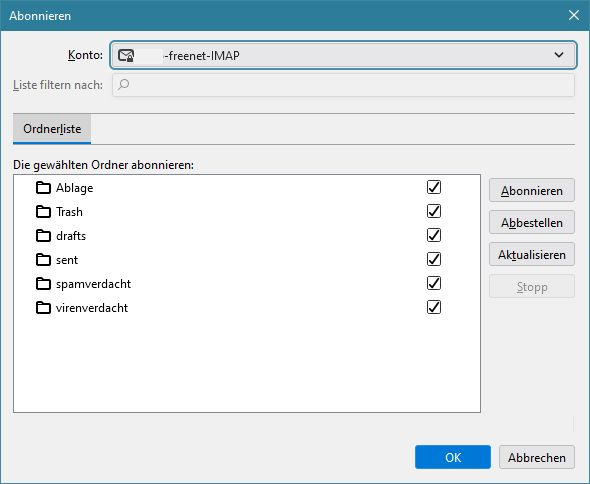Focus the Liste filtern nach field

point(343,85)
